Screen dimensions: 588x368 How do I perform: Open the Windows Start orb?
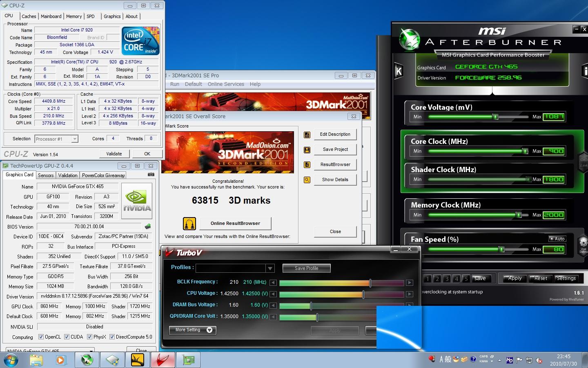10,360
